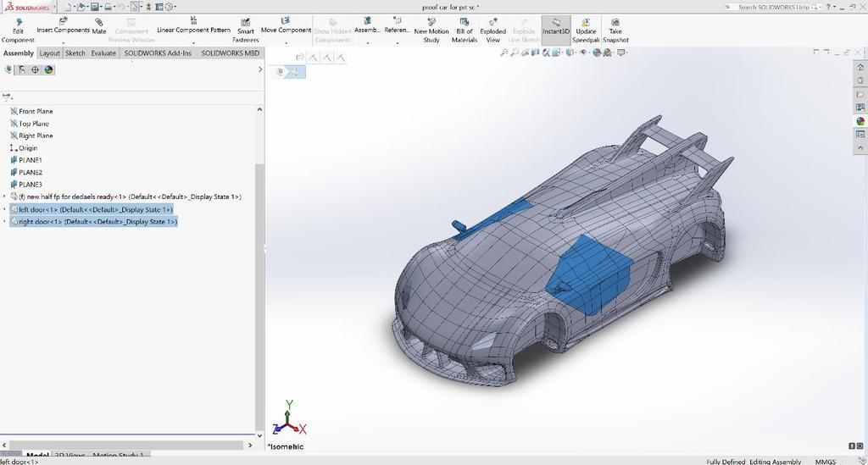Screen dimensions: 868x465
Task: Open Help question mark menu
Action: pos(829,7)
